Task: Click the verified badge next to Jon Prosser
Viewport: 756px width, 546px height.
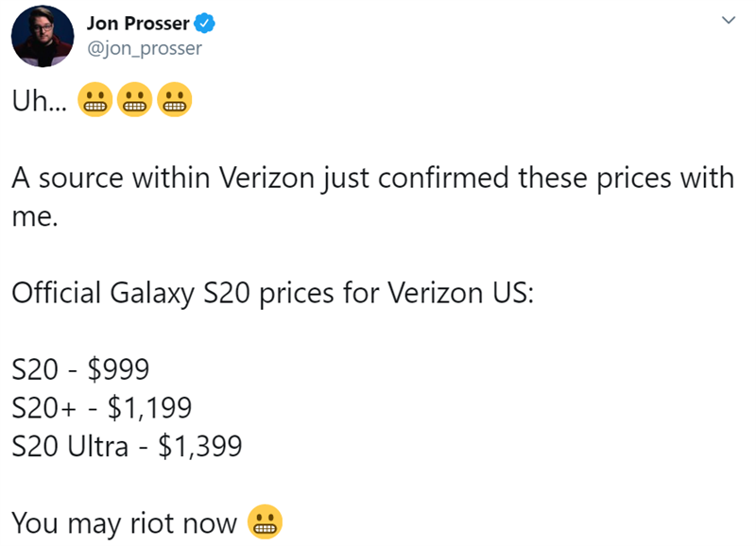Action: pyautogui.click(x=203, y=22)
